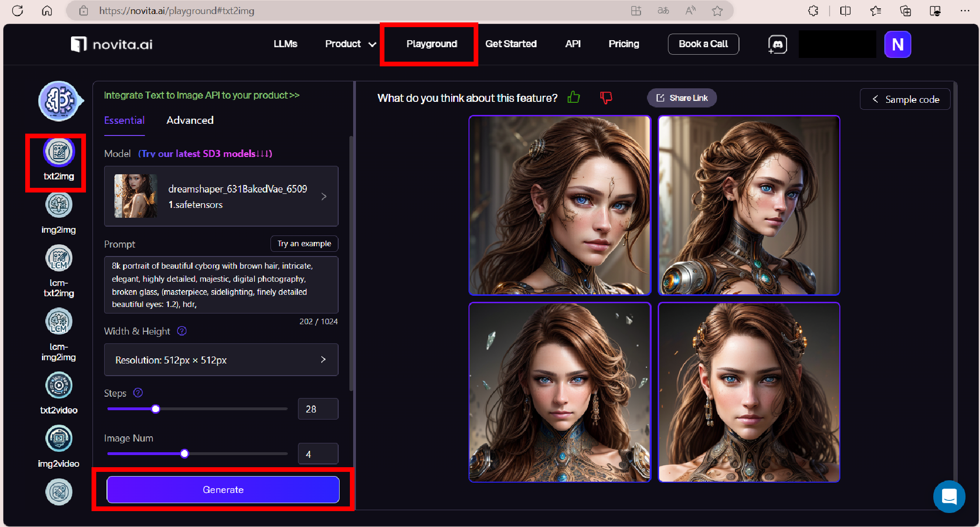This screenshot has height=527, width=980.
Task: Click the Share Link button
Action: 682,98
